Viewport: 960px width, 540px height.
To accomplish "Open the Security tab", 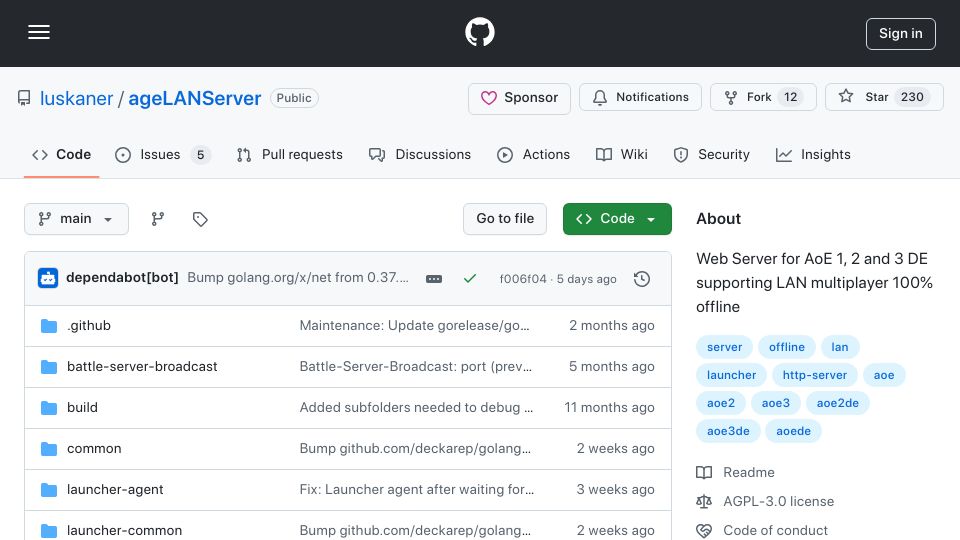I will click(711, 155).
